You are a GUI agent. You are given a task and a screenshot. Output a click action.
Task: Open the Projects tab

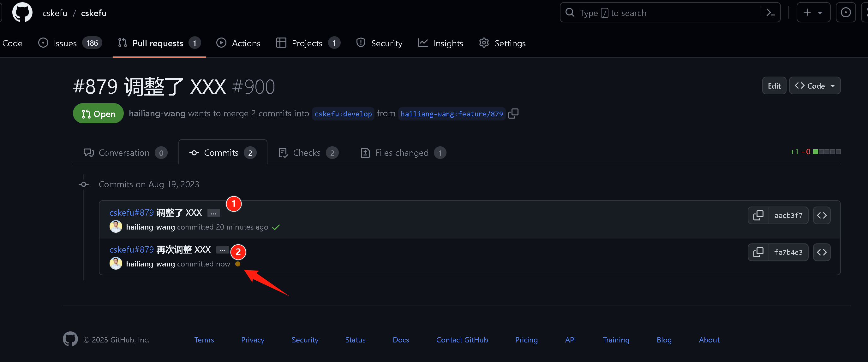pos(308,43)
